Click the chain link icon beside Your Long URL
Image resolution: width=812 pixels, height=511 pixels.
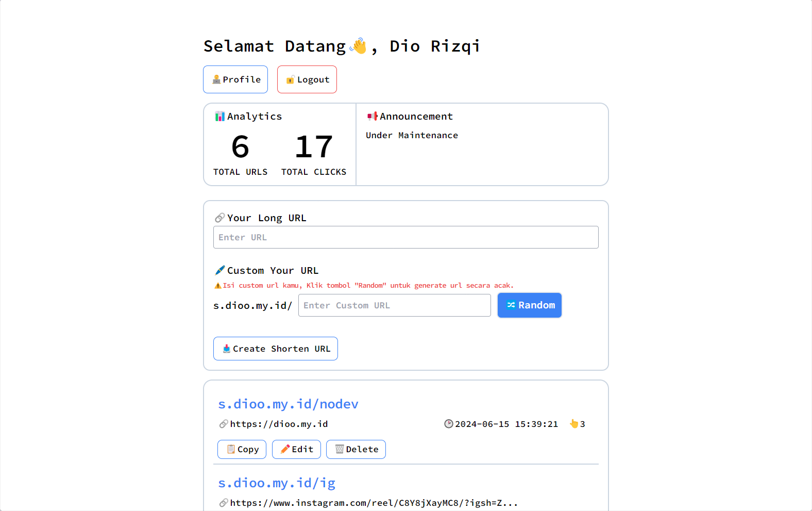pos(220,218)
